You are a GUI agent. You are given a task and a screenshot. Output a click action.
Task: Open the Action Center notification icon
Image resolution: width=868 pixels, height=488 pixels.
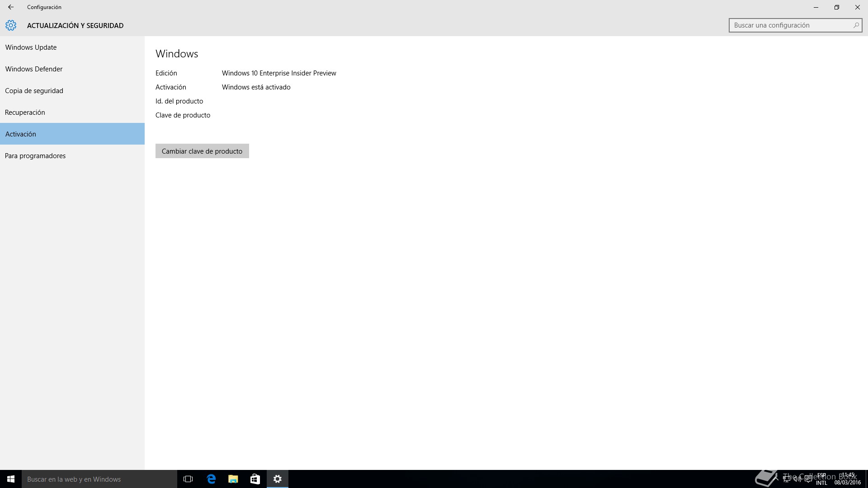[x=808, y=479]
